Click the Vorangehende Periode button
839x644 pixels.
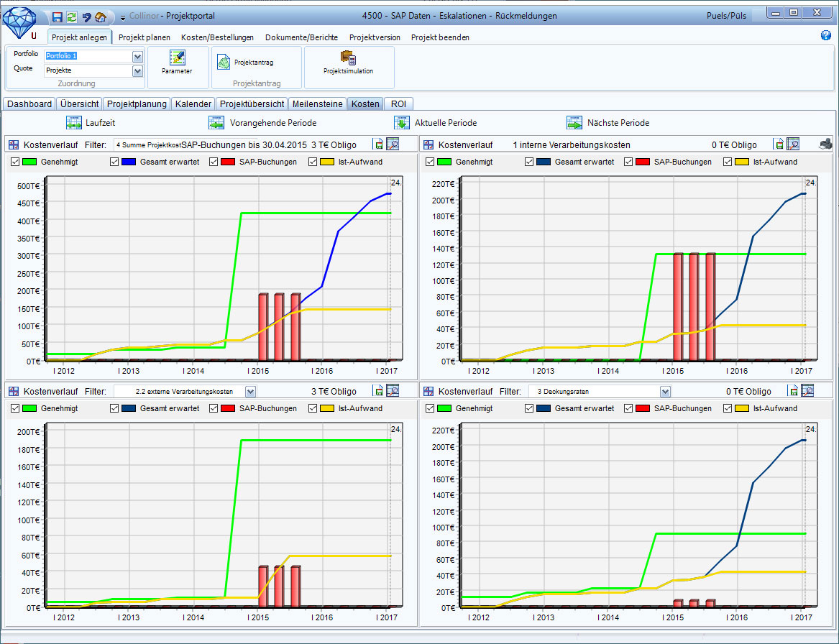click(262, 123)
